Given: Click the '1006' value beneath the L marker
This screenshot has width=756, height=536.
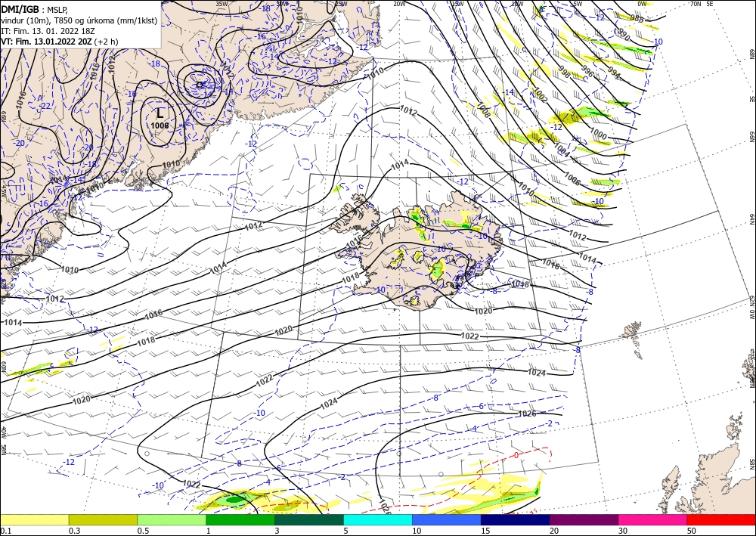Looking at the screenshot, I should click(x=160, y=125).
